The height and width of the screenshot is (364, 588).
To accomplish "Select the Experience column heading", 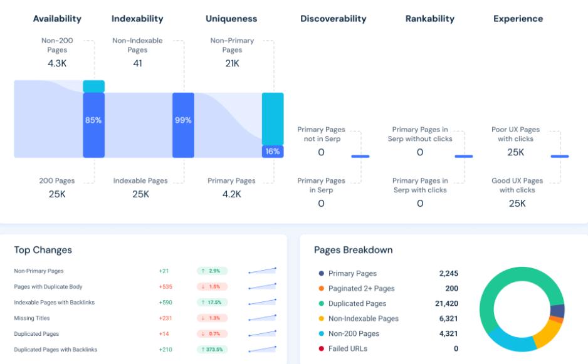I will coord(517,19).
